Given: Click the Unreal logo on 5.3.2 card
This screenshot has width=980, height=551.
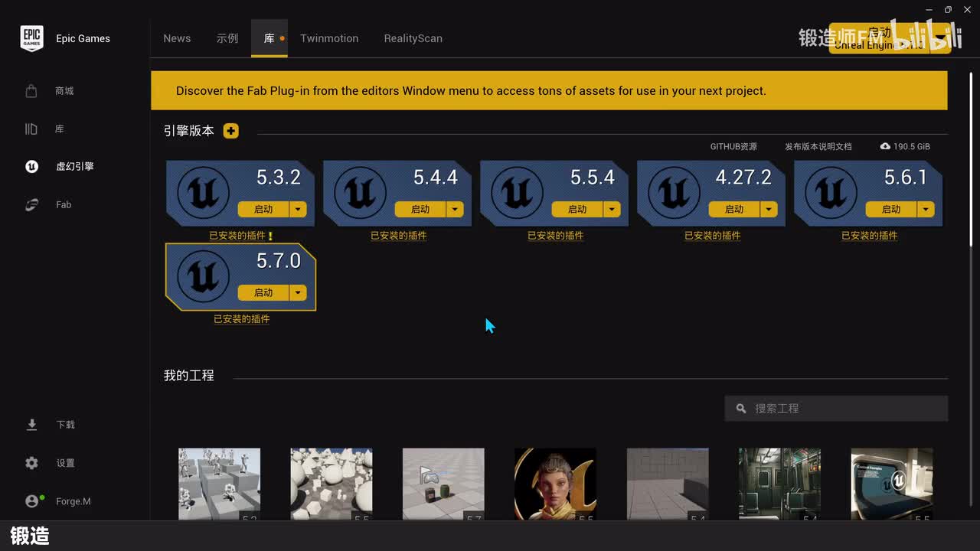Looking at the screenshot, I should point(203,194).
